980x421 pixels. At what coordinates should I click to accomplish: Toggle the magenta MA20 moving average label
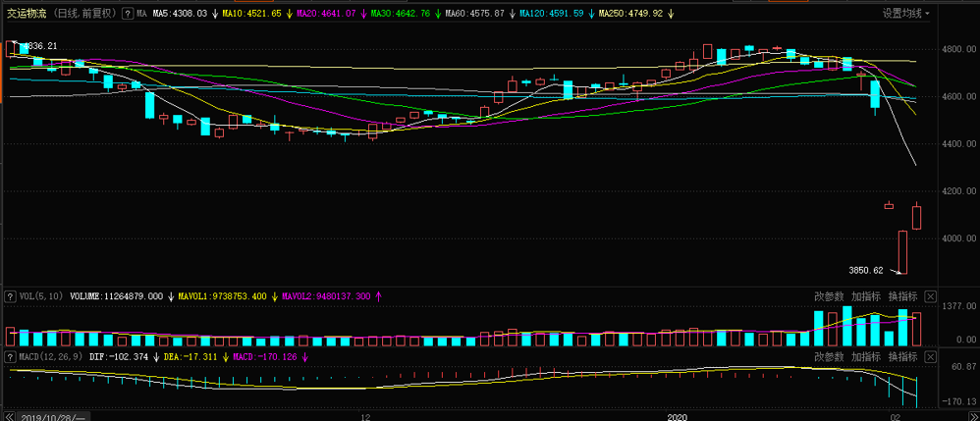click(x=326, y=14)
